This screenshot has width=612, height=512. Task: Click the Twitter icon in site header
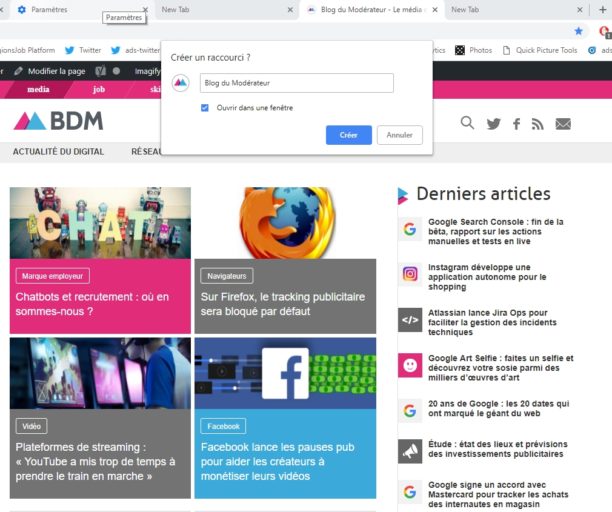point(494,124)
